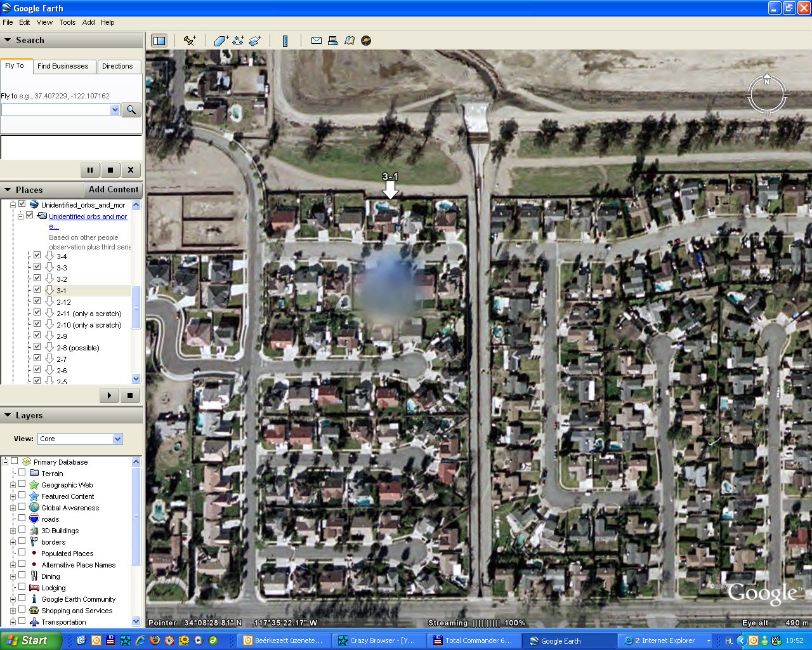The width and height of the screenshot is (812, 650).
Task: Add a path using toolbar icon
Action: click(239, 41)
